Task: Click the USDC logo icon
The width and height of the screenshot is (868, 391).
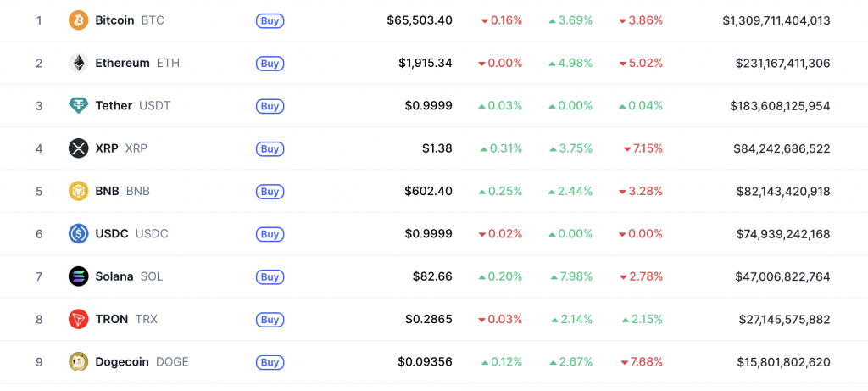Action: pyautogui.click(x=78, y=233)
